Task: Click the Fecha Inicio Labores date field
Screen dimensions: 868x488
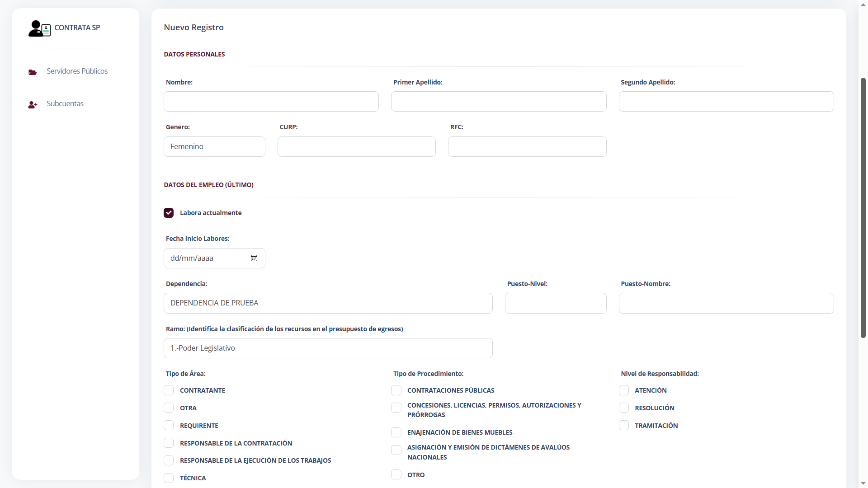Action: pos(214,258)
